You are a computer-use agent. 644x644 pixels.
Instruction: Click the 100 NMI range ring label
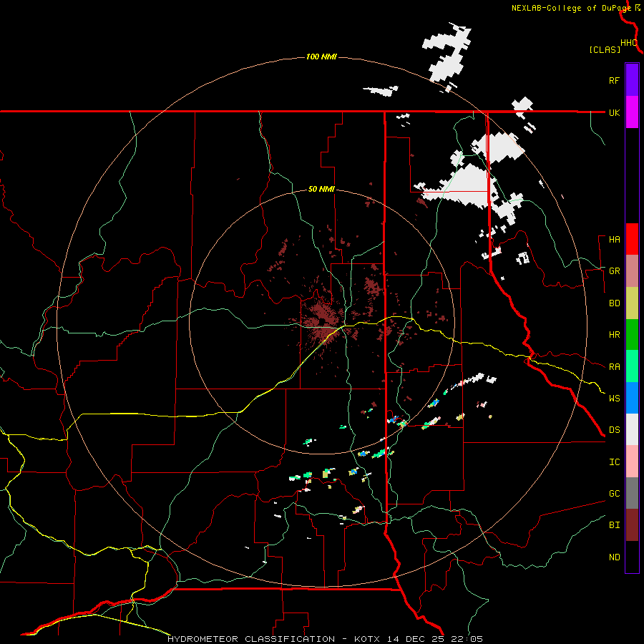(321, 57)
